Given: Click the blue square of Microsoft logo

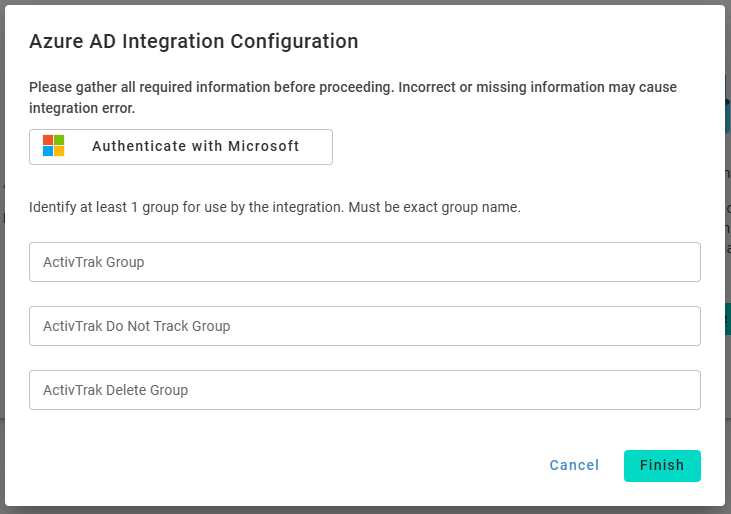Looking at the screenshot, I should [x=48, y=151].
